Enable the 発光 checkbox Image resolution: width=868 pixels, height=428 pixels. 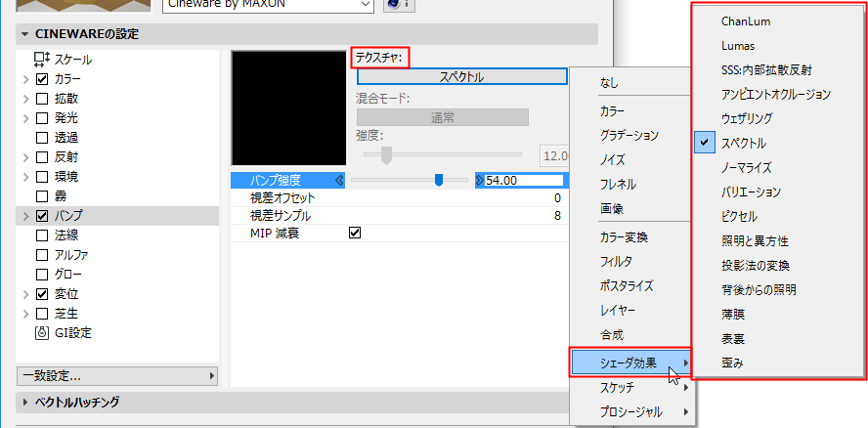[42, 118]
